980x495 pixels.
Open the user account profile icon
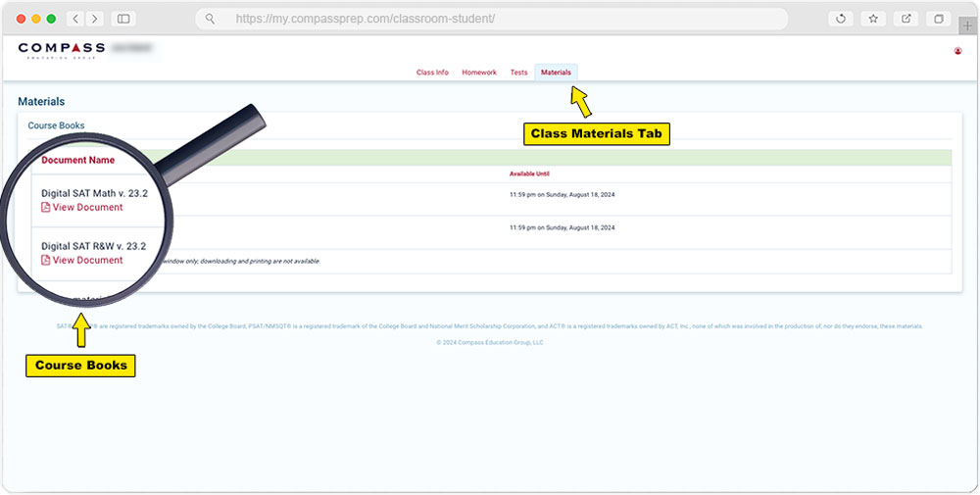[x=957, y=51]
